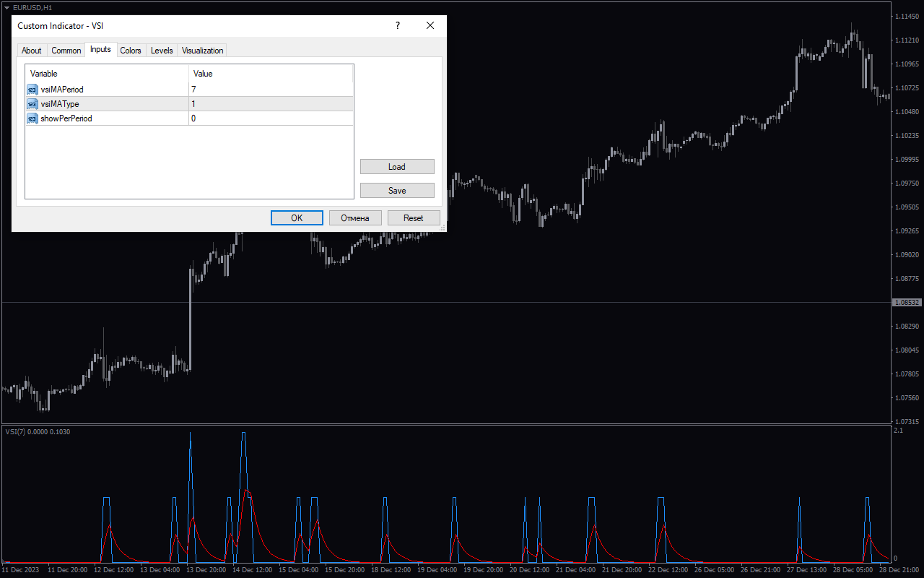Click the vsiMAType variable icon
Image resolution: width=924 pixels, height=578 pixels.
coord(32,104)
